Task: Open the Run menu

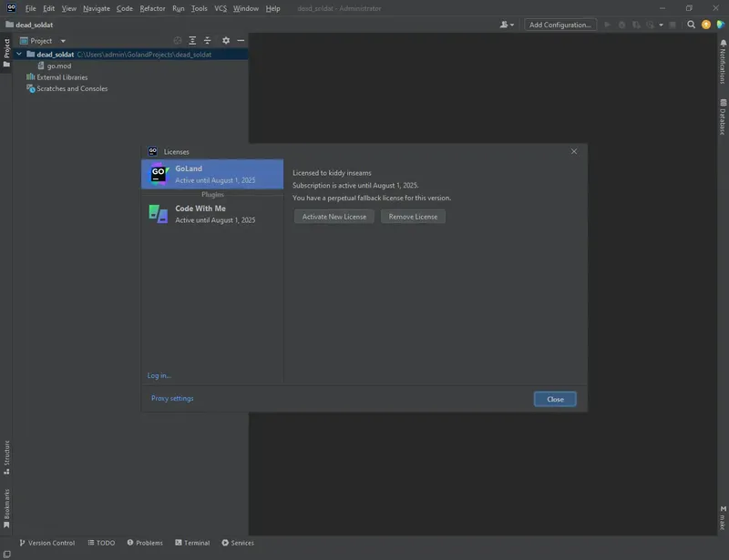Action: click(178, 8)
